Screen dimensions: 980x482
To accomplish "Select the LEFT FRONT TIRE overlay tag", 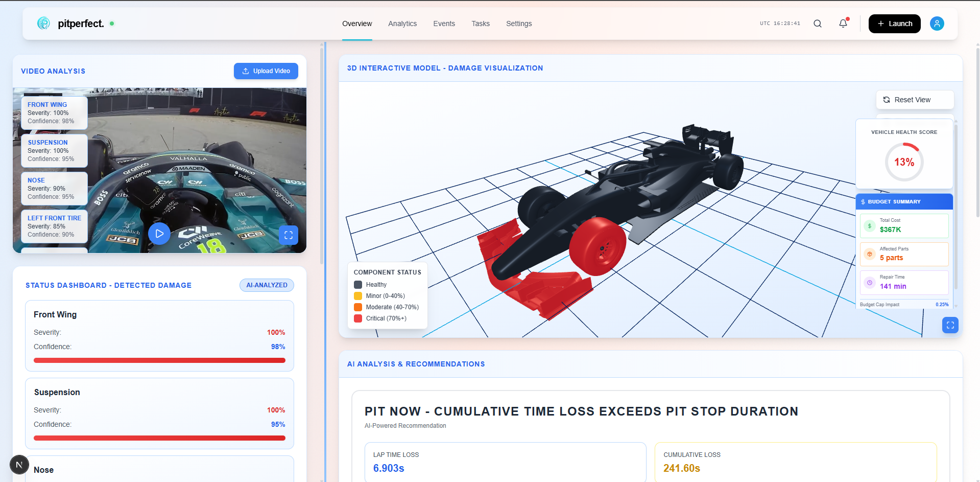I will pyautogui.click(x=54, y=226).
